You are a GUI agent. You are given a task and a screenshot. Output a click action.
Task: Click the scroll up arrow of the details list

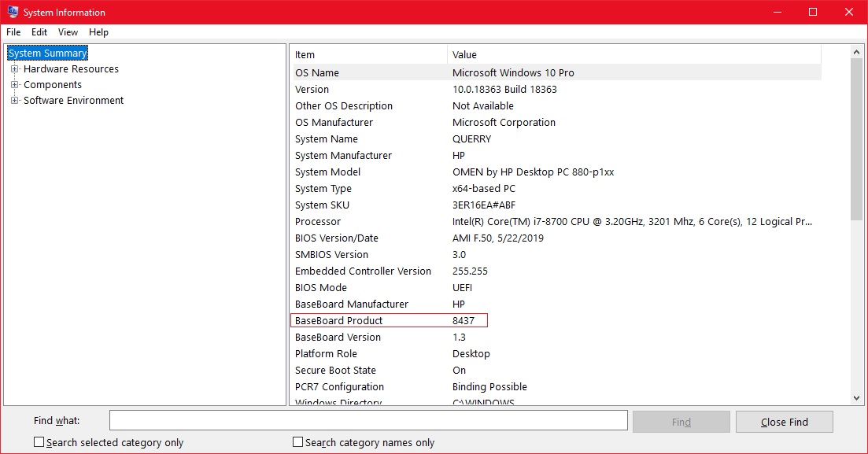click(857, 53)
